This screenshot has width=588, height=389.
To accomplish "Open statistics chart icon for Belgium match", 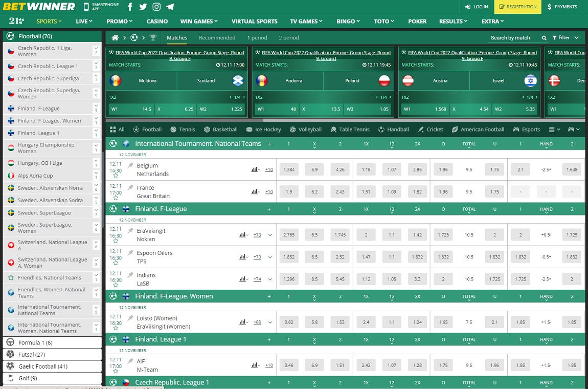I will click(255, 170).
